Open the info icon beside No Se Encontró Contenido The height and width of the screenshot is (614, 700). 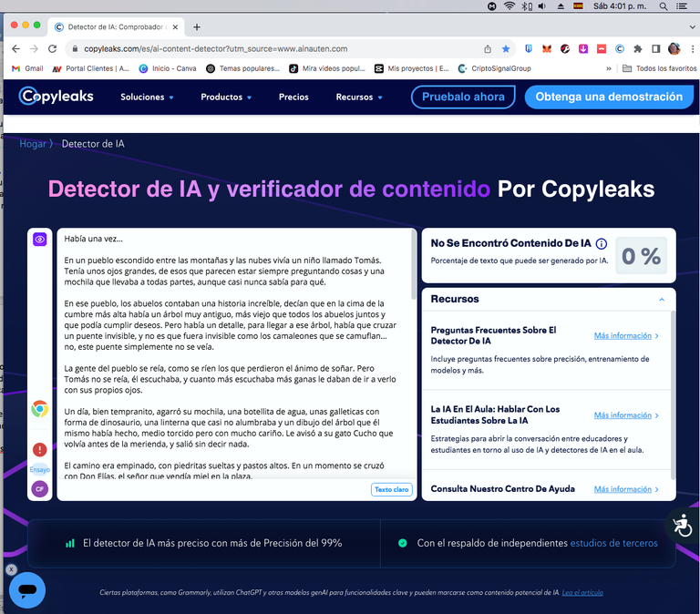click(602, 243)
